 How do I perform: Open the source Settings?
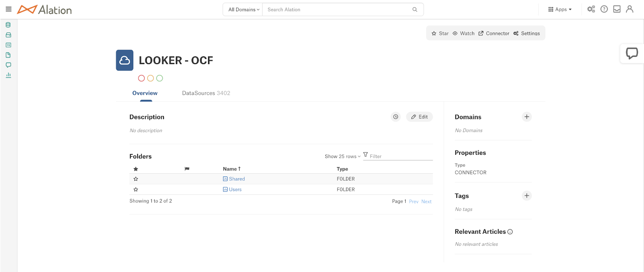point(527,33)
